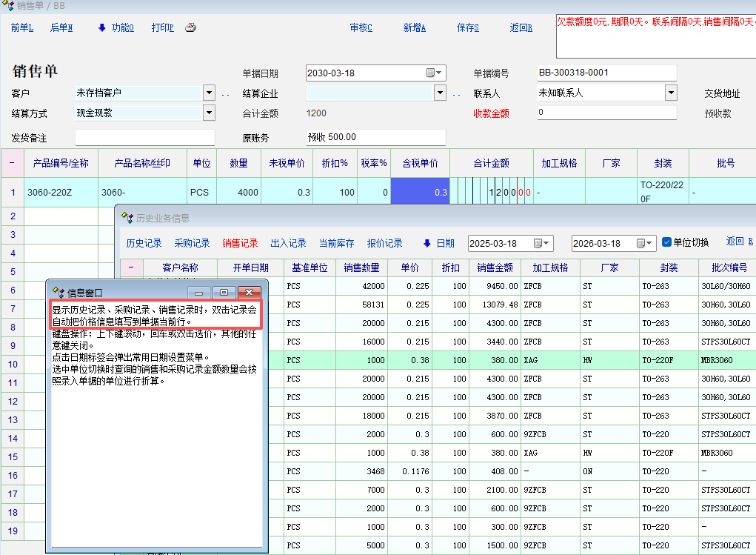Click the 审核 button

tap(361, 28)
